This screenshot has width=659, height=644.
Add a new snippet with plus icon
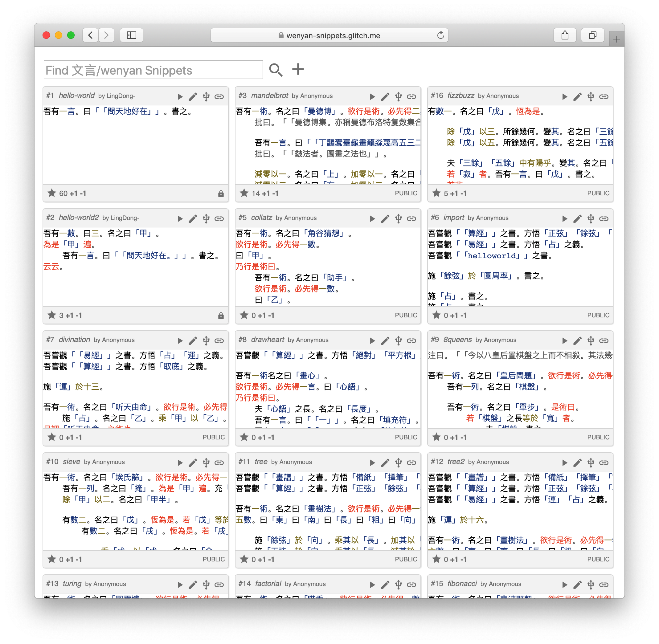tap(298, 69)
